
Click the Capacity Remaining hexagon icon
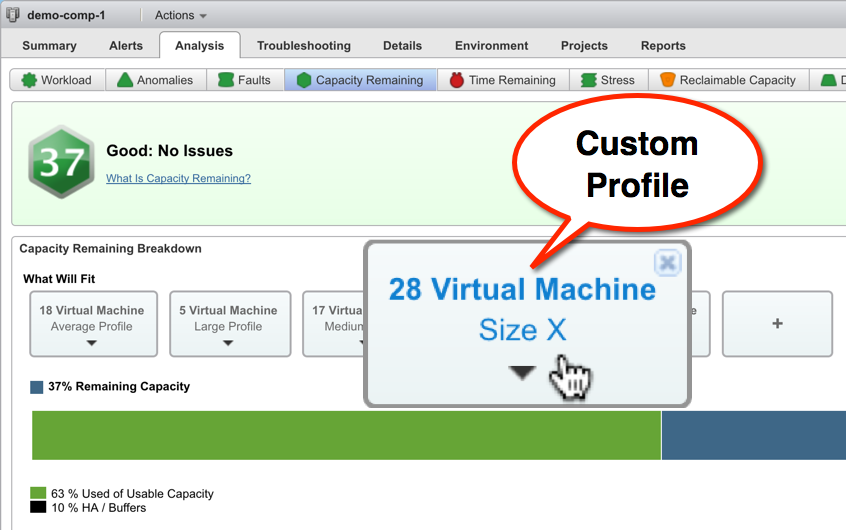304,80
